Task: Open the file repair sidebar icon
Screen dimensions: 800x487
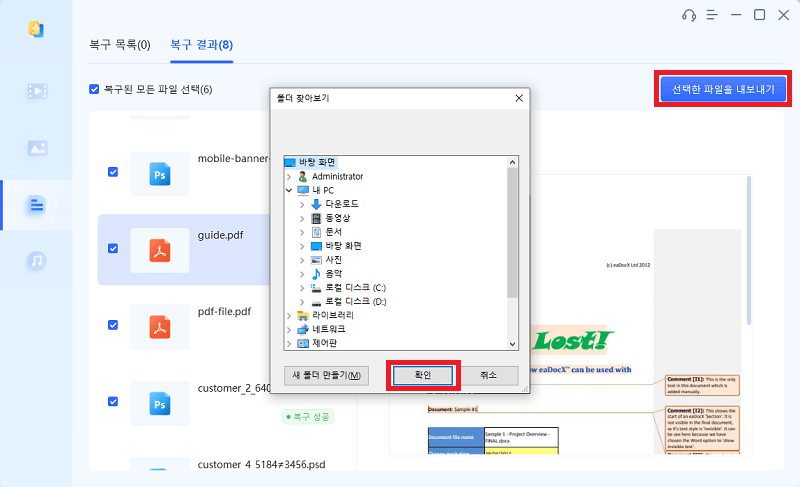Action: pyautogui.click(x=37, y=205)
